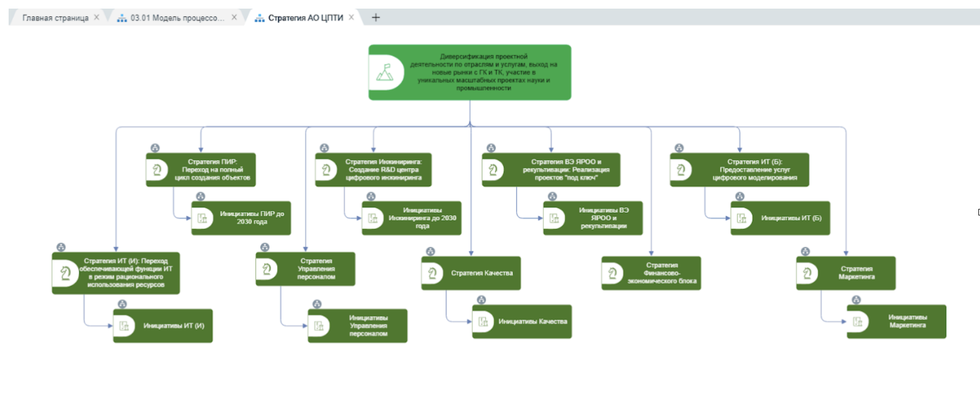Click the mountain flag goal icon in top node

(385, 72)
